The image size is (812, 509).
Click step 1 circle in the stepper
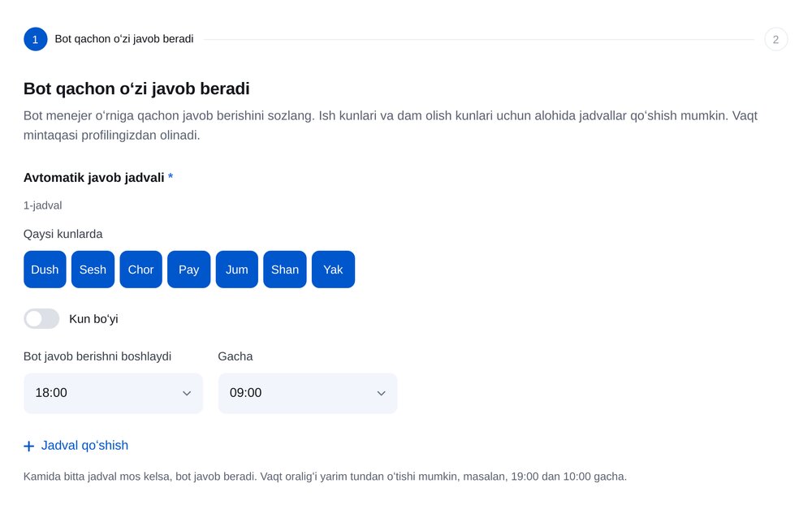coord(35,39)
